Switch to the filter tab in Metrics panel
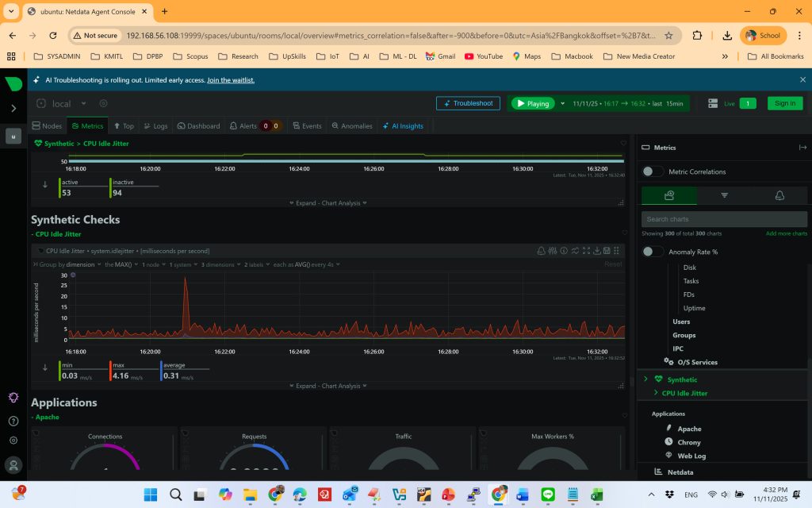The height and width of the screenshot is (508, 812). click(724, 195)
